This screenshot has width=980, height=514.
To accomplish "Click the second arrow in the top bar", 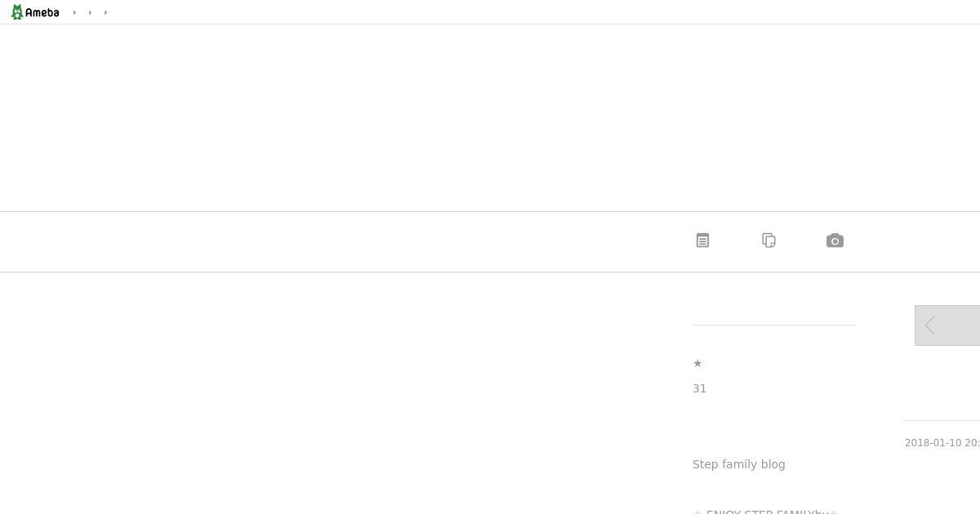I will (90, 12).
